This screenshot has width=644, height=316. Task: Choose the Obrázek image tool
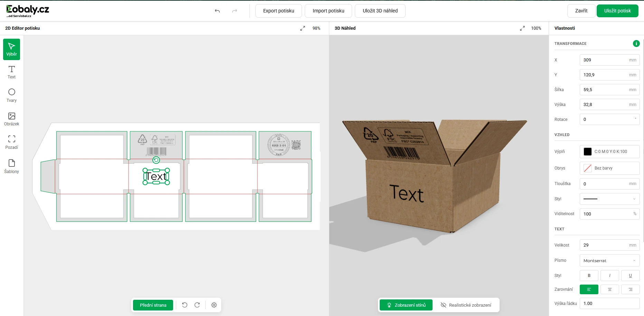[x=12, y=119]
